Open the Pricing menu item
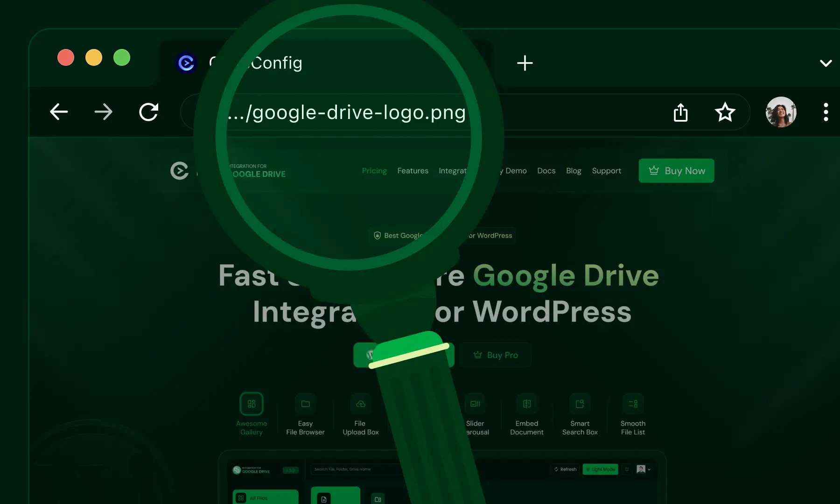This screenshot has height=504, width=840. click(374, 171)
